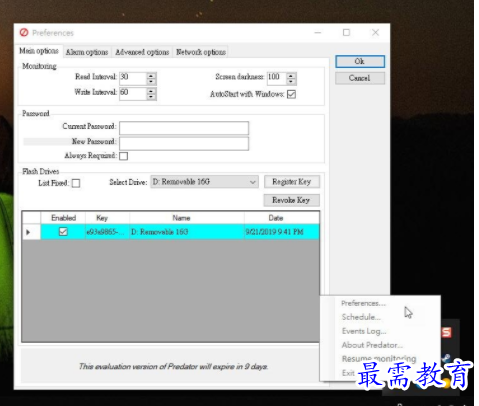The width and height of the screenshot is (479, 406).
Task: Enable the Always Required checkbox
Action: 123,156
